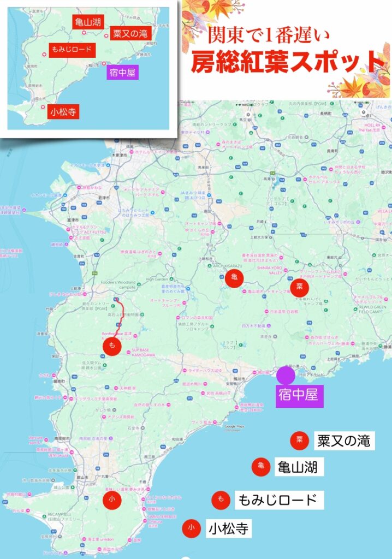392x559 pixels.
Task: Select the white 亀山湖 legend label
Action: tap(297, 467)
